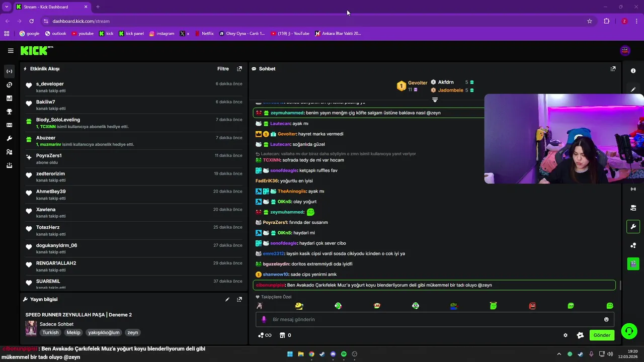This screenshot has height=362, width=644.
Task: Click the three dots icon in right sidebar
Action: coord(633,245)
